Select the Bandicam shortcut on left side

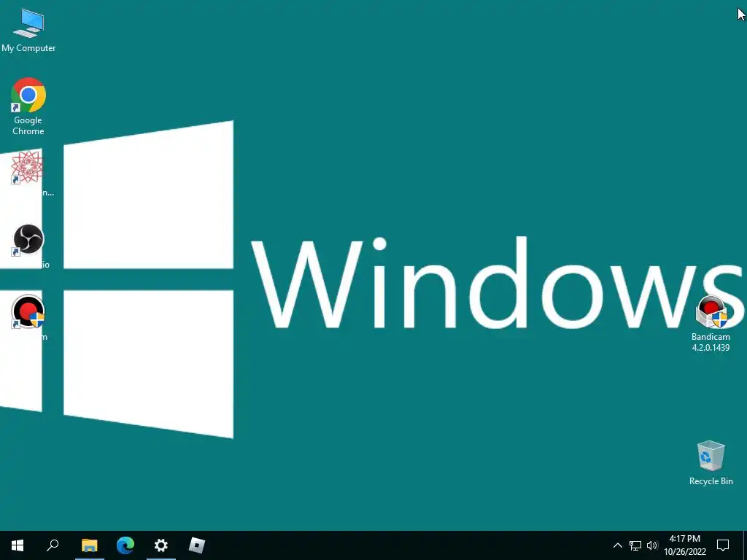[x=28, y=312]
